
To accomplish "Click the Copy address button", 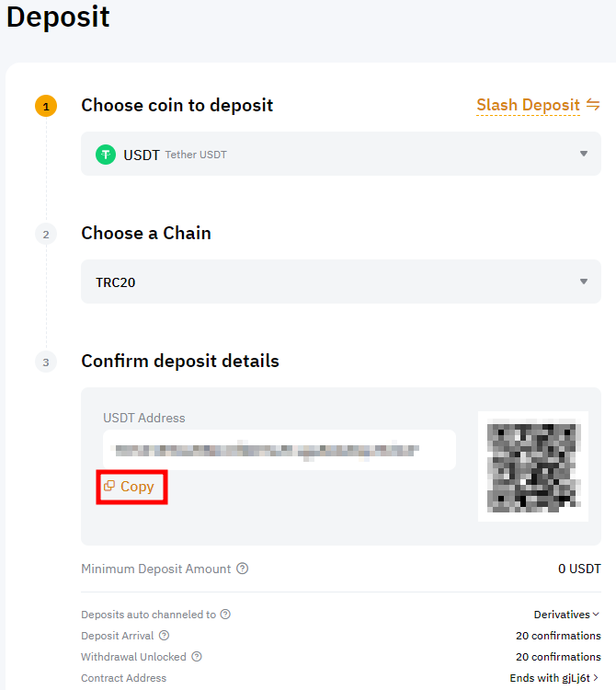I will 131,487.
